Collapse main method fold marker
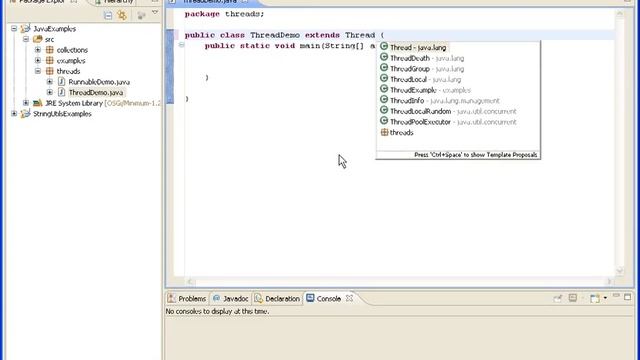The image size is (640, 360). pyautogui.click(x=181, y=44)
